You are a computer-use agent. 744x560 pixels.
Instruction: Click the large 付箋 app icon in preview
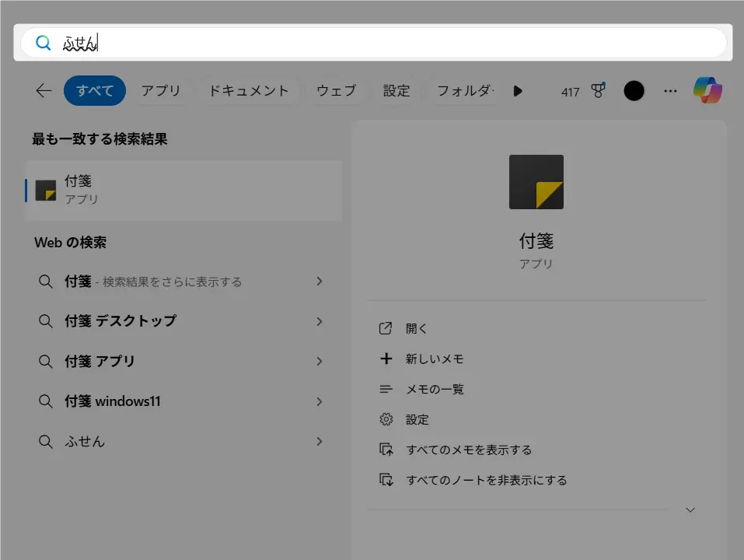pyautogui.click(x=536, y=182)
